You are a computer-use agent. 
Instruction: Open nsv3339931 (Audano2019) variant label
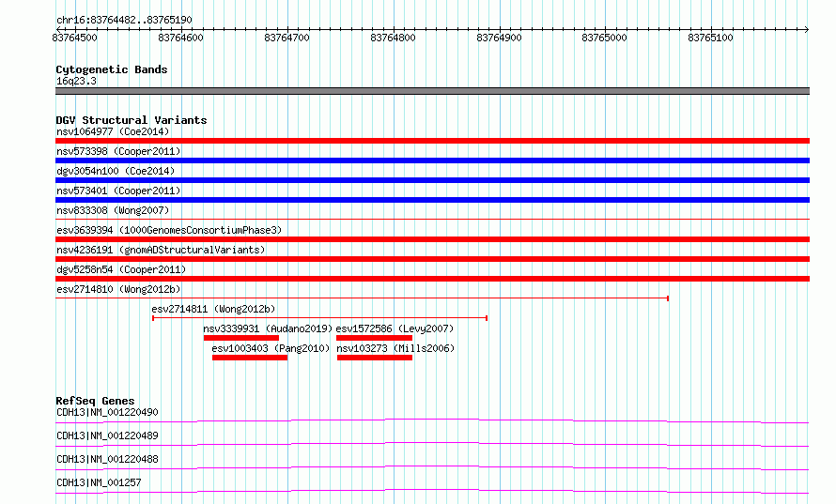point(268,328)
